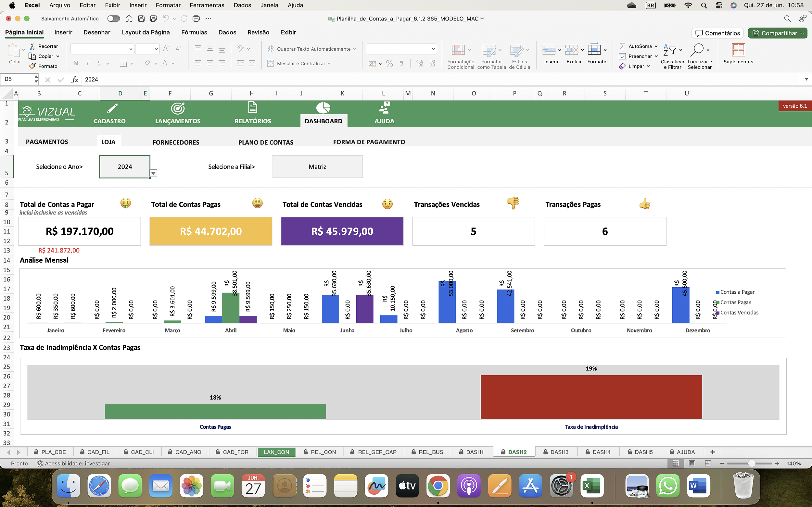Click the LANÇAMENTOS target icon

[x=177, y=108]
